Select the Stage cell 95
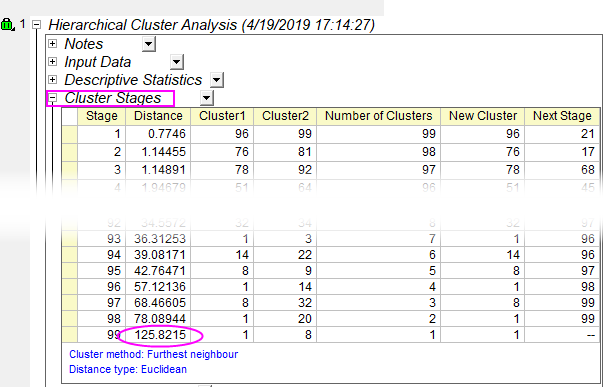The height and width of the screenshot is (387, 611). point(102,270)
